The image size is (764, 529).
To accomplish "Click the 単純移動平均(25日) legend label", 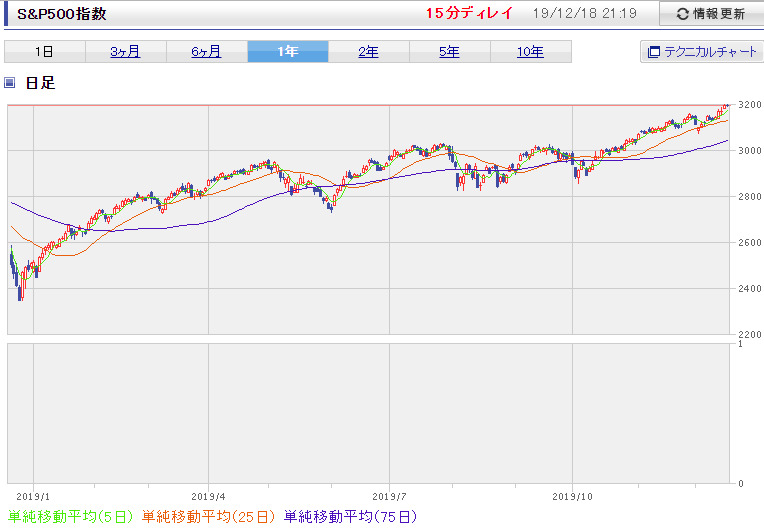I will coord(208,517).
